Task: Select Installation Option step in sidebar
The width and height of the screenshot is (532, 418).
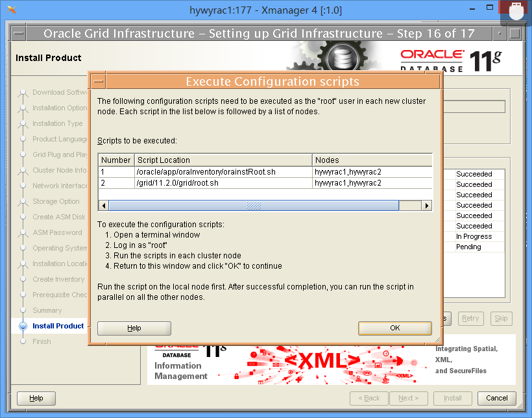Action: click(60, 108)
